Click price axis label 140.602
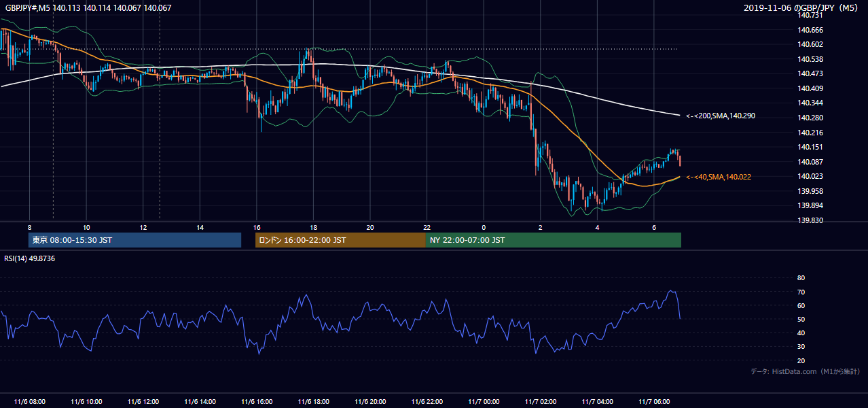The height and width of the screenshot is (408, 868). 811,44
